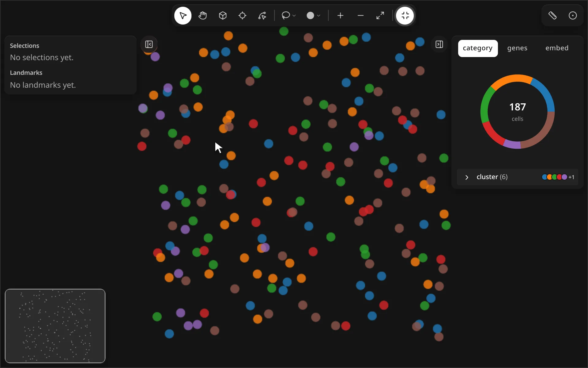The image size is (588, 368).
Task: Toggle the collapse fullscreen icon
Action: pos(405,16)
